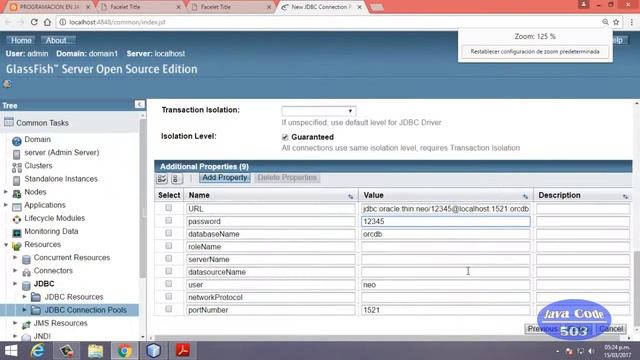Click the Applications icon in tree
The height and width of the screenshot is (360, 640).
(17, 206)
